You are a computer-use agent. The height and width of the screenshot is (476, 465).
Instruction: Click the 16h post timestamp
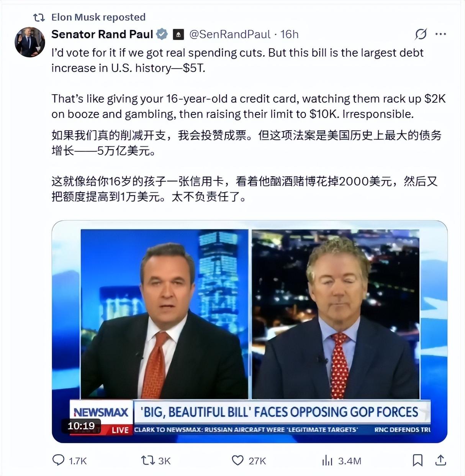(289, 34)
